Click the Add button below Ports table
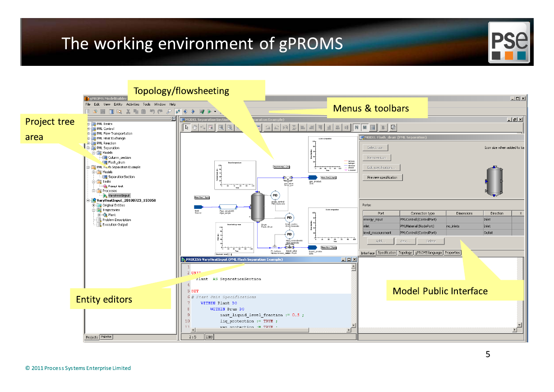This screenshot has height=392, width=554. point(380,241)
